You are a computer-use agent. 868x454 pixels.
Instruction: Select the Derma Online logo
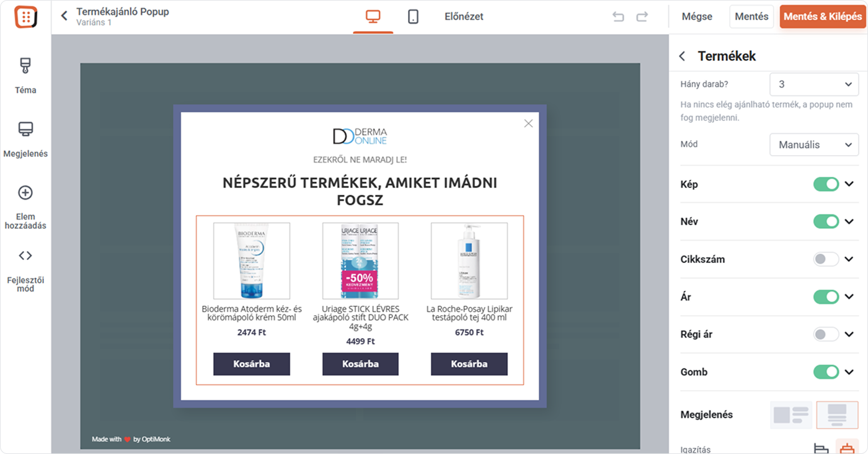(x=360, y=136)
